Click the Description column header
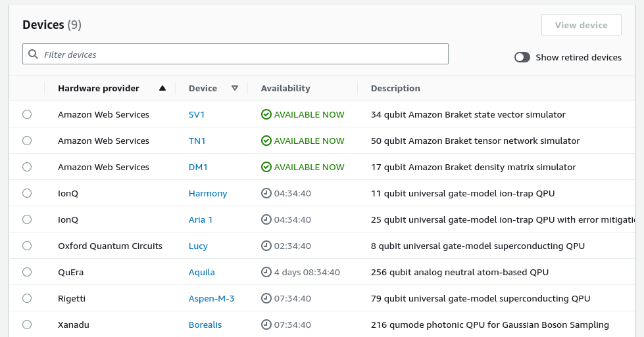Image resolution: width=644 pixels, height=337 pixels. point(395,88)
